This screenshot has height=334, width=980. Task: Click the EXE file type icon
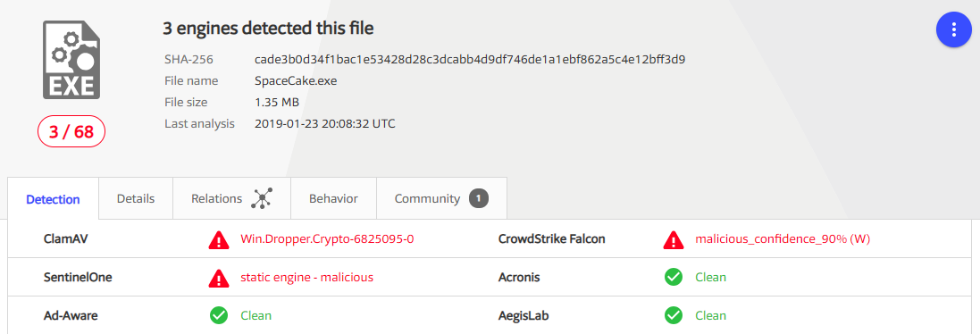point(71,59)
